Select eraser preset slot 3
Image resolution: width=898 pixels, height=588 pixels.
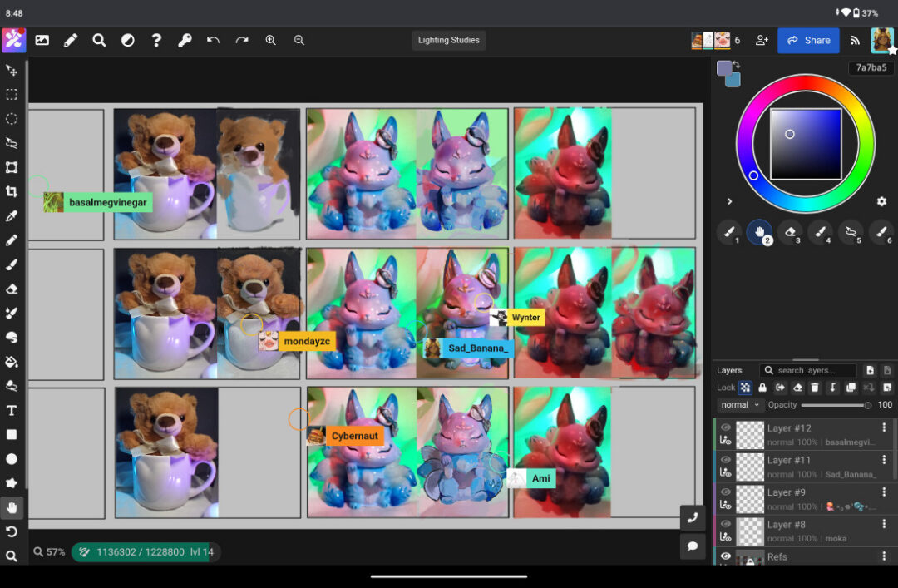[791, 232]
